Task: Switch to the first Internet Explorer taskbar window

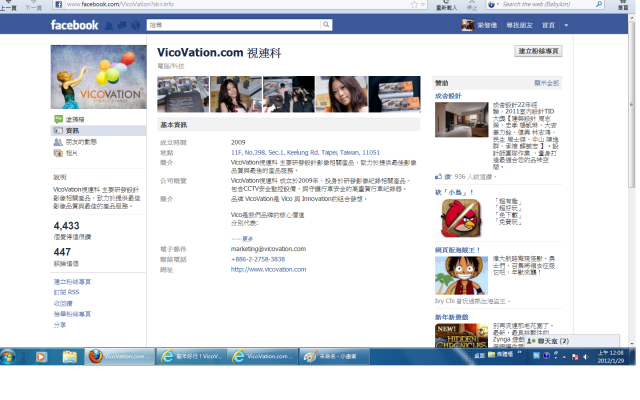Action: 191,356
